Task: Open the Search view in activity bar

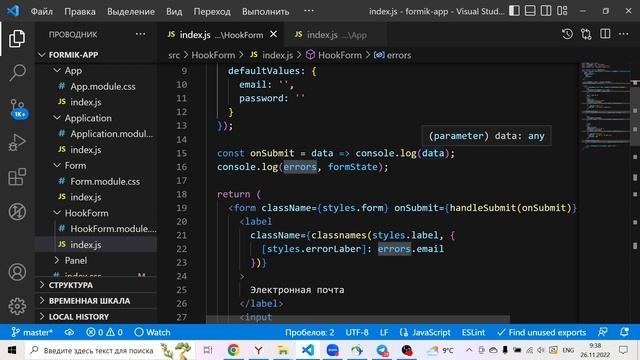Action: pyautogui.click(x=17, y=73)
